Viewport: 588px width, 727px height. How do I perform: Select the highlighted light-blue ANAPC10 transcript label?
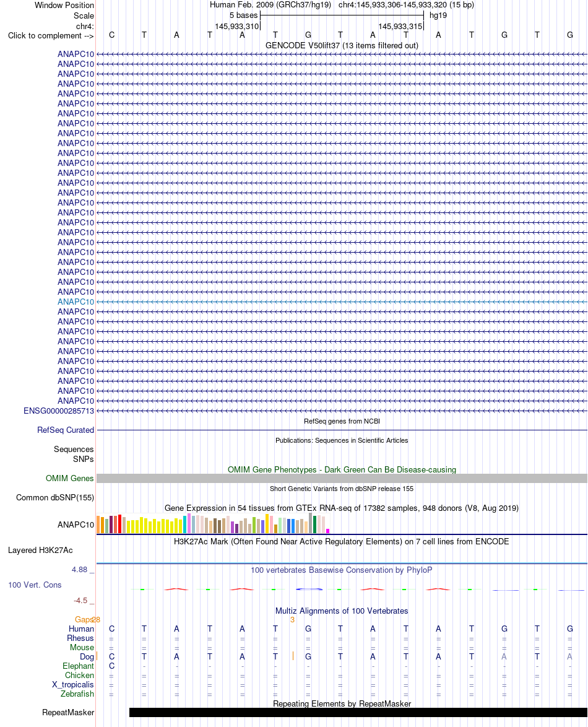pos(76,302)
